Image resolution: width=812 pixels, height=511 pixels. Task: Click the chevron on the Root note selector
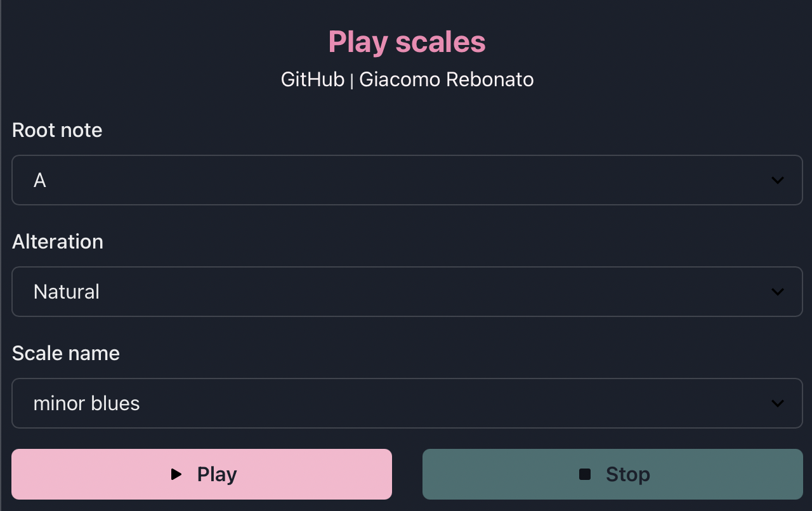[x=778, y=180]
